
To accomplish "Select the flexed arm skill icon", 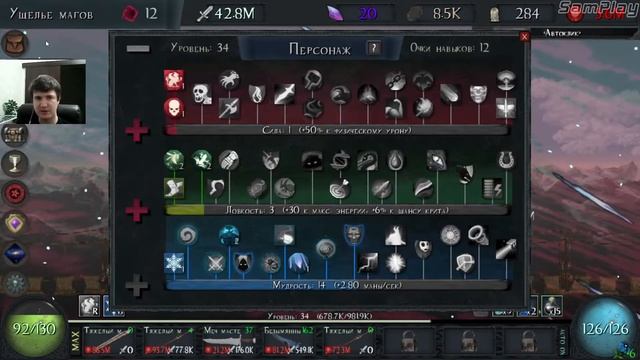I will (395, 109).
